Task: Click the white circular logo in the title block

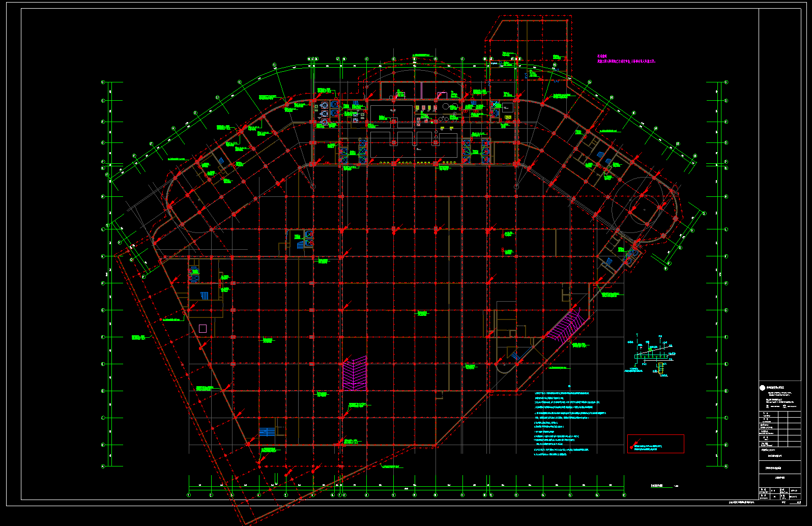Action: 763,388
